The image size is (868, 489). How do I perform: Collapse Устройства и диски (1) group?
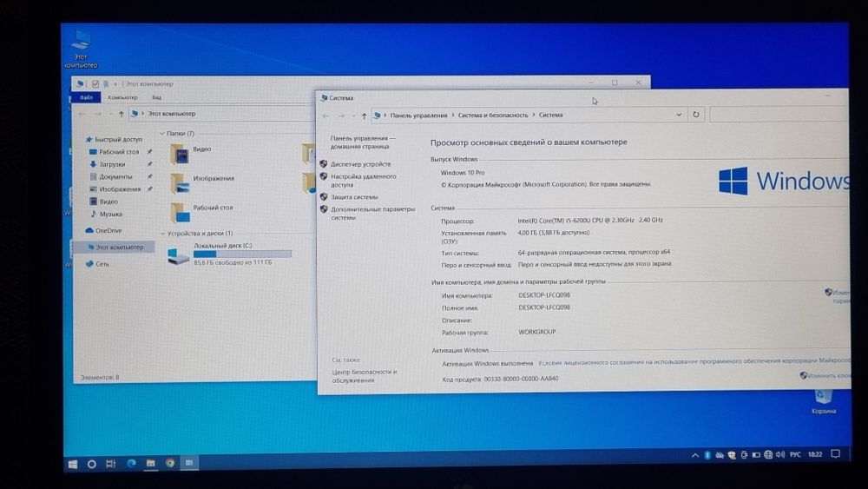[x=163, y=234]
